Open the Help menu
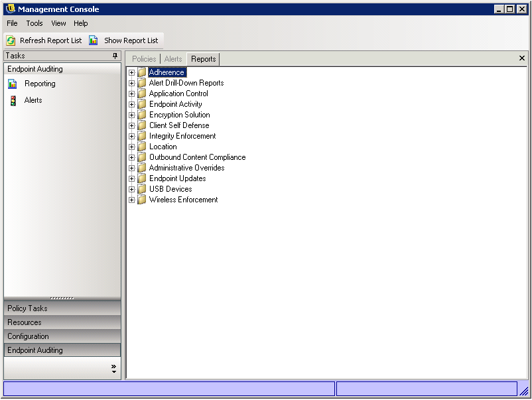The image size is (532, 400). coord(81,23)
